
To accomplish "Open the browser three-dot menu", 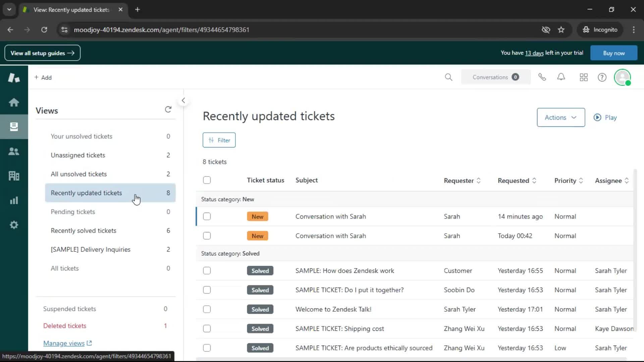I will point(634,29).
